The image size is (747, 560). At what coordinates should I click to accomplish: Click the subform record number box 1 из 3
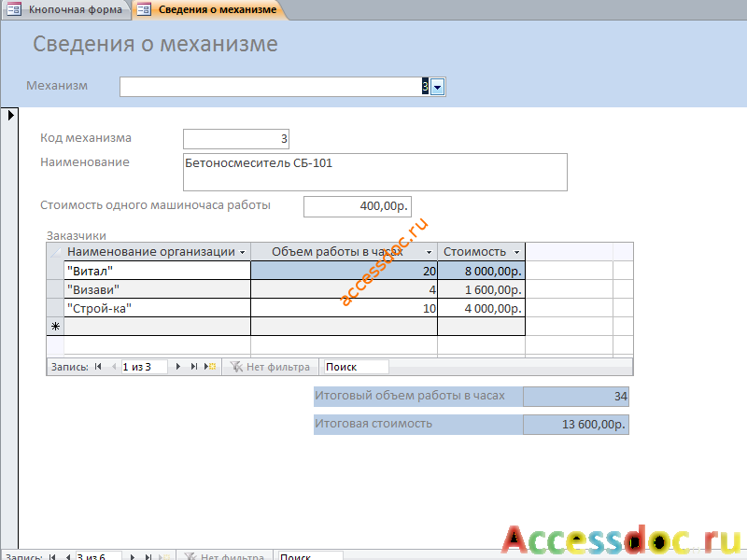click(x=144, y=367)
